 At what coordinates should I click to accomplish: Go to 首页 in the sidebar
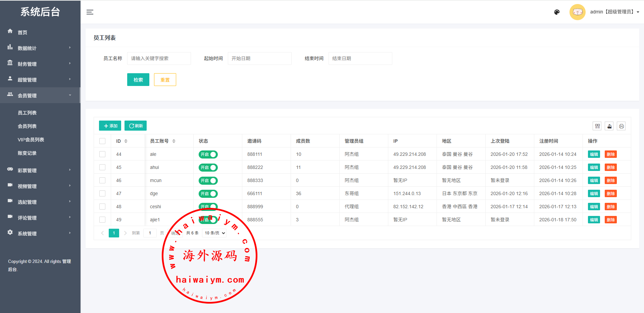click(22, 32)
